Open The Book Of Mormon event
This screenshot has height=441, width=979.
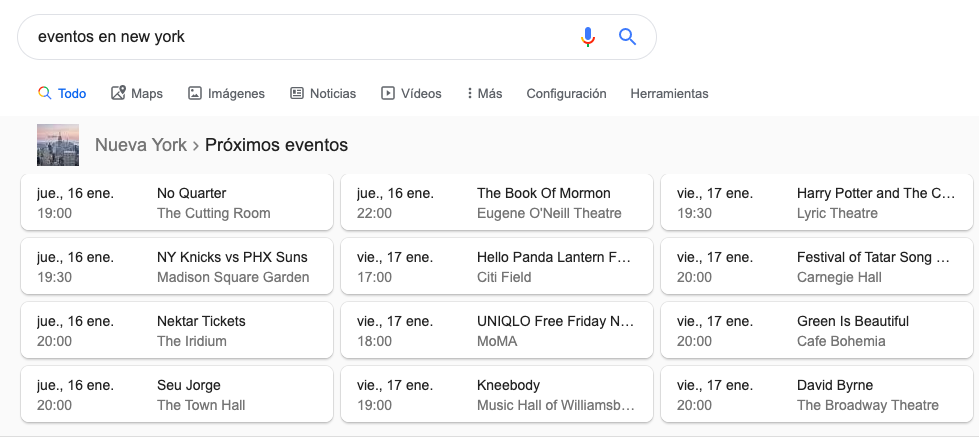(x=497, y=202)
